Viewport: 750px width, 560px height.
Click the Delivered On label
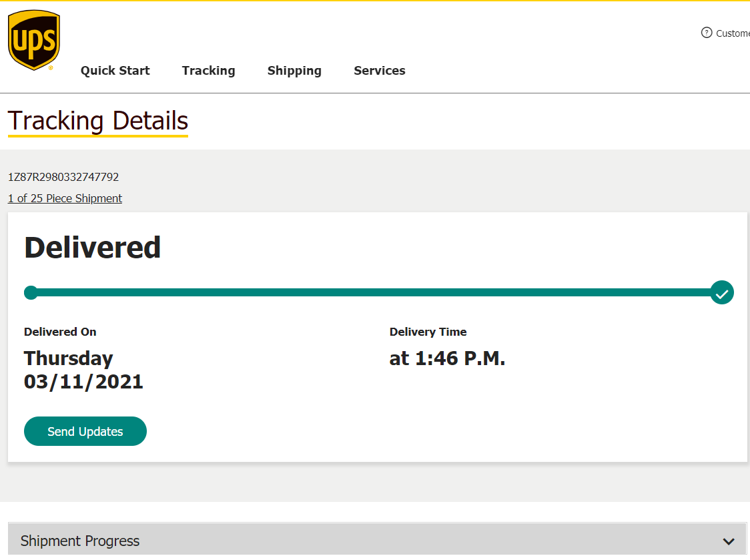[x=60, y=332]
